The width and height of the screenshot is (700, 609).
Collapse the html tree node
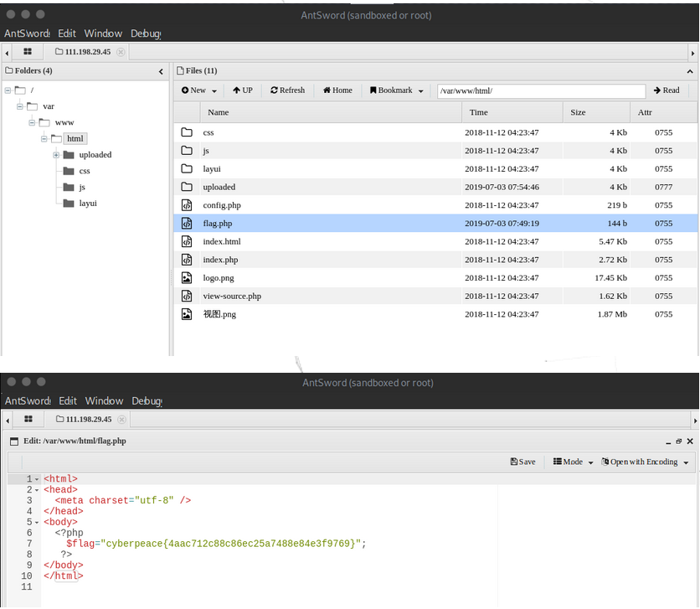pyautogui.click(x=44, y=139)
